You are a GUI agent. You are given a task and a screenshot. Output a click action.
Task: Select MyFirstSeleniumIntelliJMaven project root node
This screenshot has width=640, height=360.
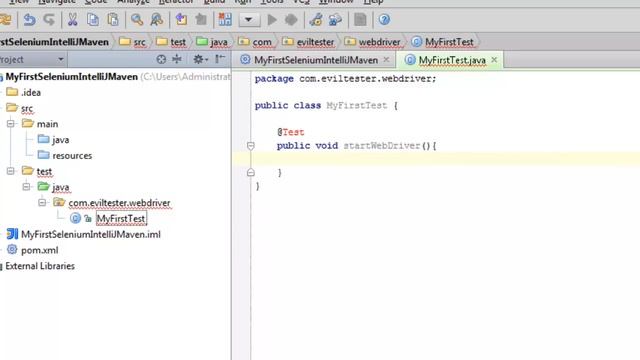click(71, 77)
